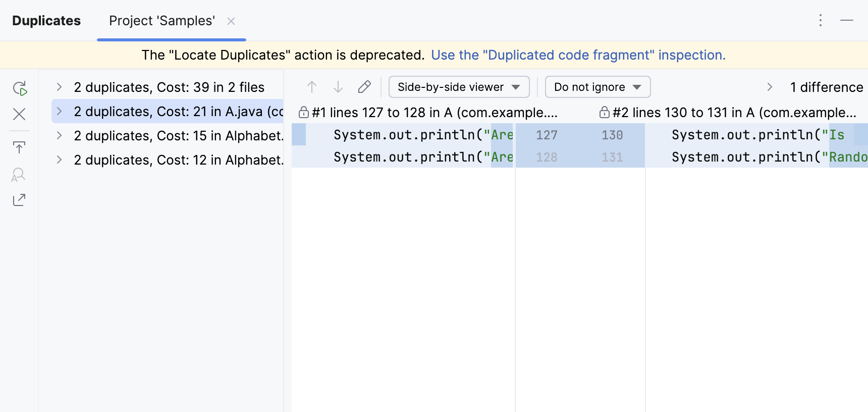Expand the Cost: 15 in Alphabet node
This screenshot has height=412, width=868.
pyautogui.click(x=59, y=135)
